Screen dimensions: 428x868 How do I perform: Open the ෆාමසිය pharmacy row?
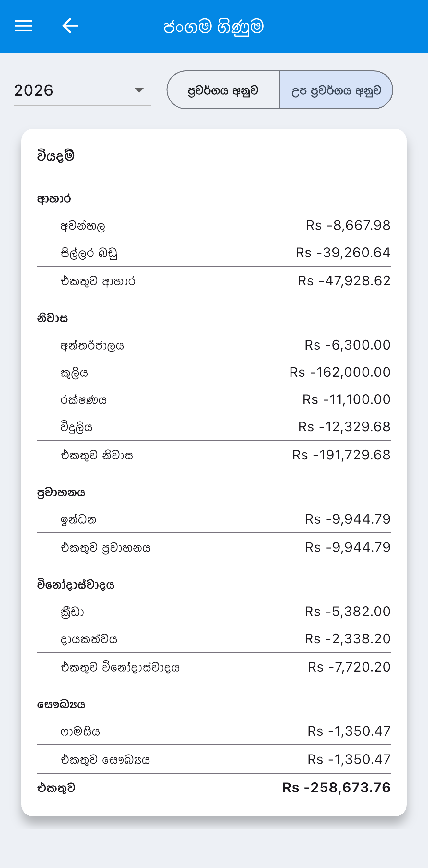tap(214, 731)
